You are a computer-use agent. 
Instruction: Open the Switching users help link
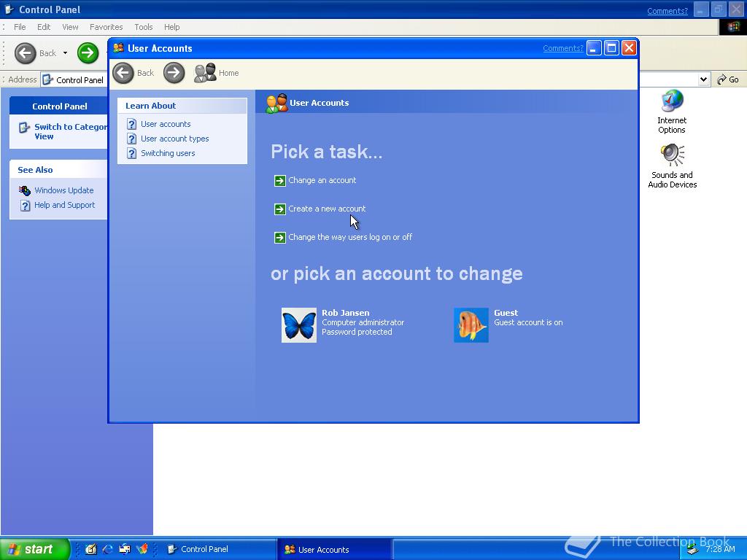pyautogui.click(x=168, y=153)
